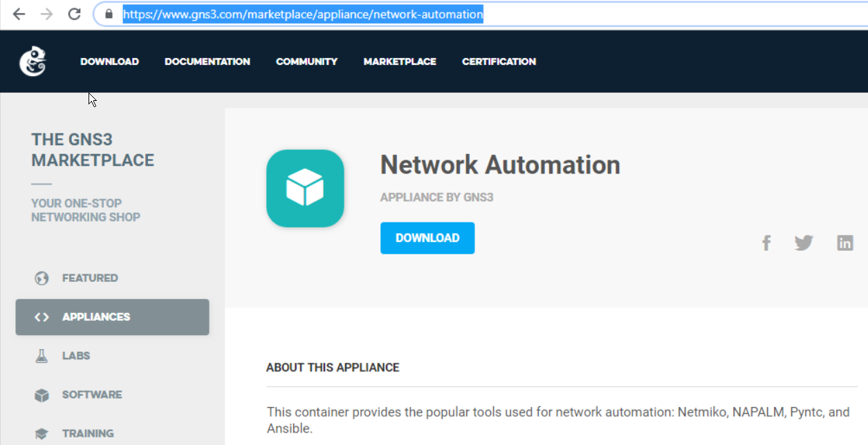Click the browser back arrow
The width and height of the screenshot is (868, 445).
pyautogui.click(x=19, y=14)
